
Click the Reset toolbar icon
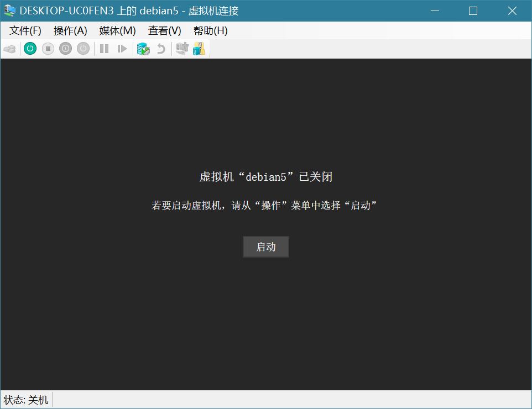click(x=122, y=49)
